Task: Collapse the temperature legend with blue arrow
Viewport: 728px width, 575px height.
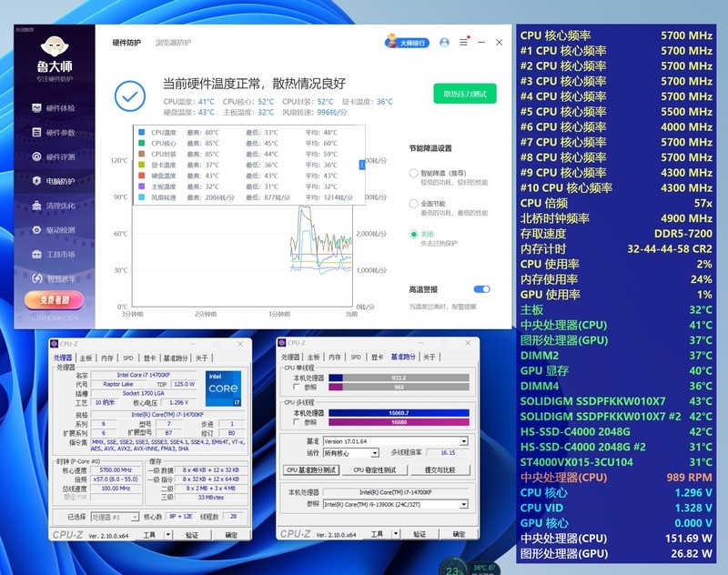Action: pyautogui.click(x=362, y=165)
